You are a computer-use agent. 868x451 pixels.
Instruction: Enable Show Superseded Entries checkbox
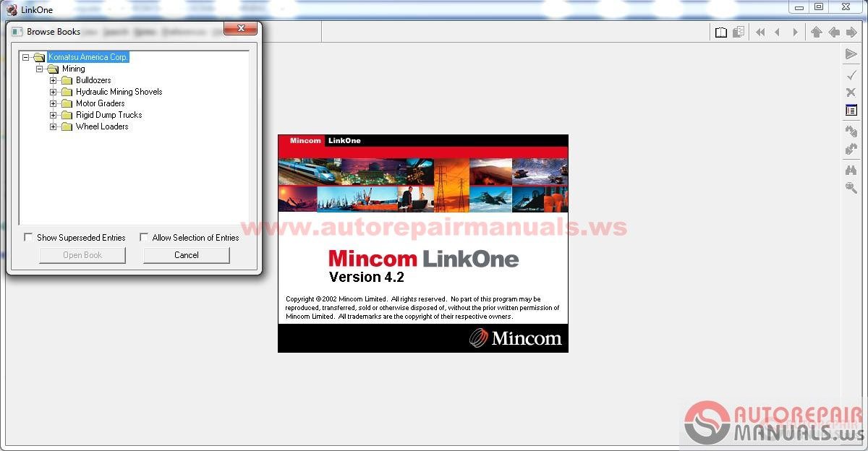28,237
